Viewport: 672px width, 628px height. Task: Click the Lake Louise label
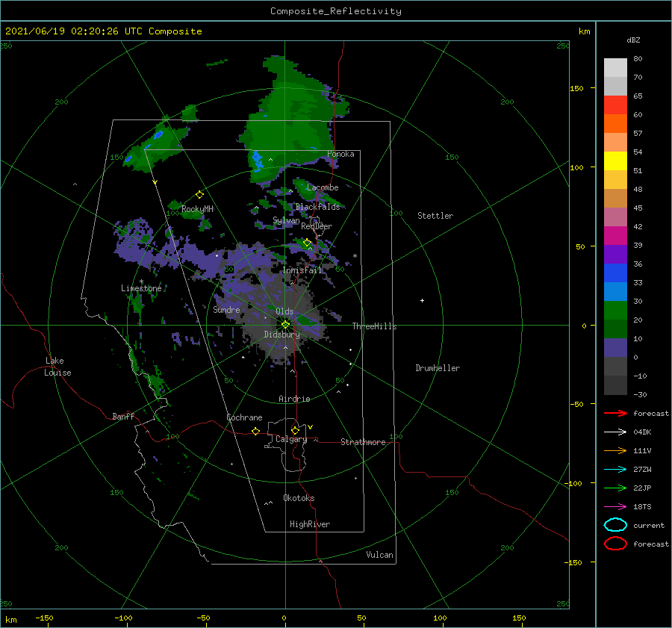click(x=57, y=367)
